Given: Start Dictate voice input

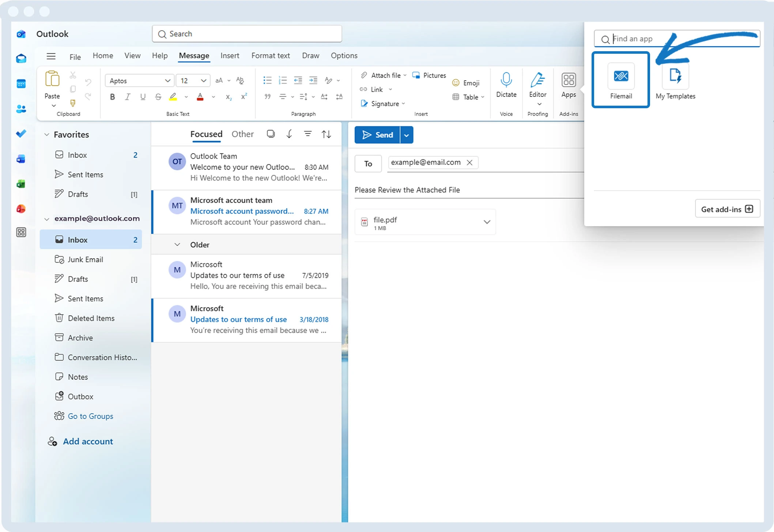Looking at the screenshot, I should pyautogui.click(x=506, y=85).
